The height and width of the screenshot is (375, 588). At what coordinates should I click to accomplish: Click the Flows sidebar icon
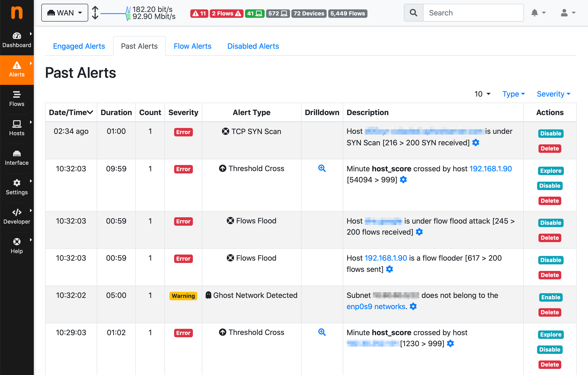click(x=17, y=95)
